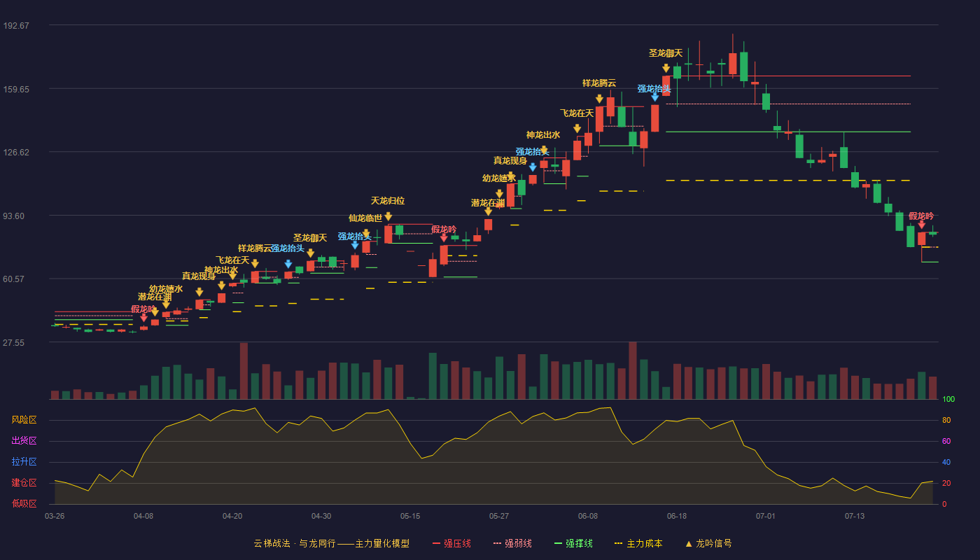Click the first red 假龙吟 arrow near 04-08

point(143,318)
